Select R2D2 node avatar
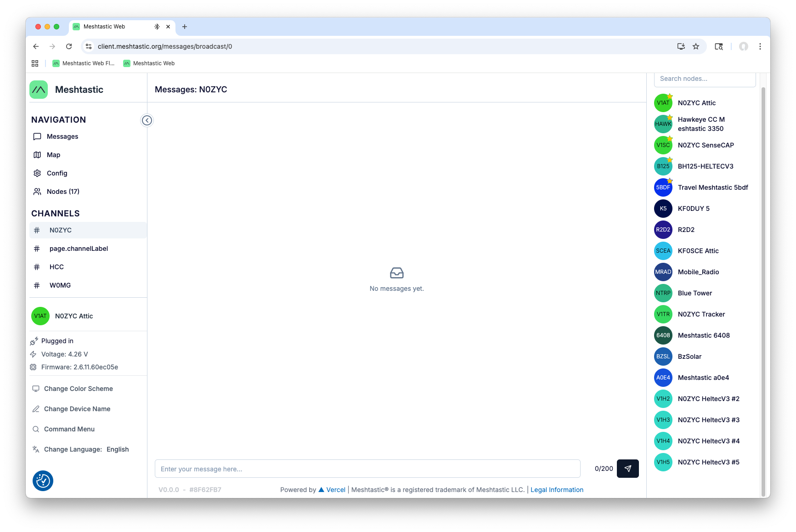 [x=663, y=230]
